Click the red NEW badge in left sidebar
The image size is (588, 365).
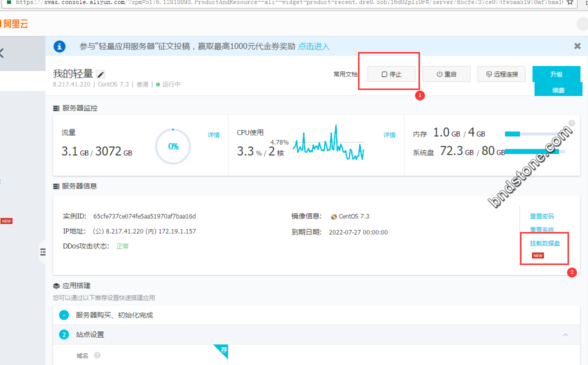coord(6,221)
